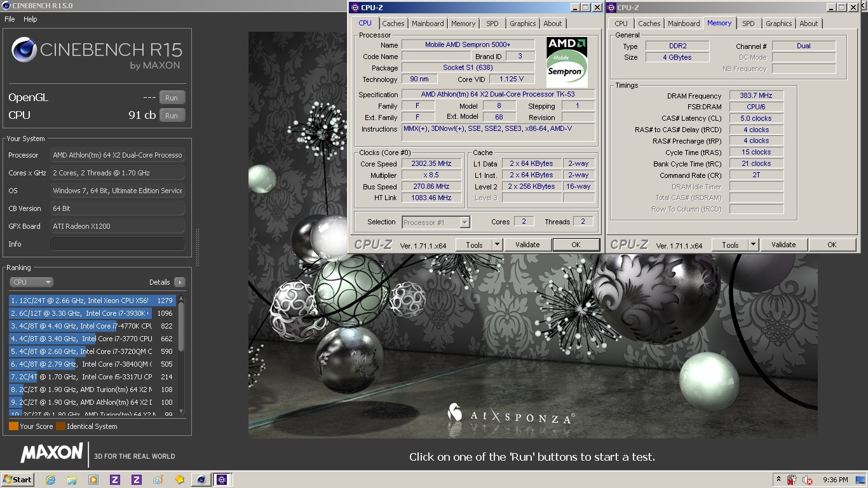This screenshot has height=488, width=868.
Task: Click the Cinebench title bar icon
Action: pyautogui.click(x=6, y=6)
